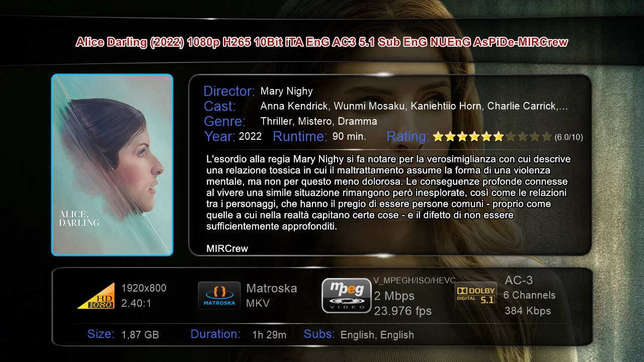
Task: Click the Cast names list
Action: click(414, 107)
